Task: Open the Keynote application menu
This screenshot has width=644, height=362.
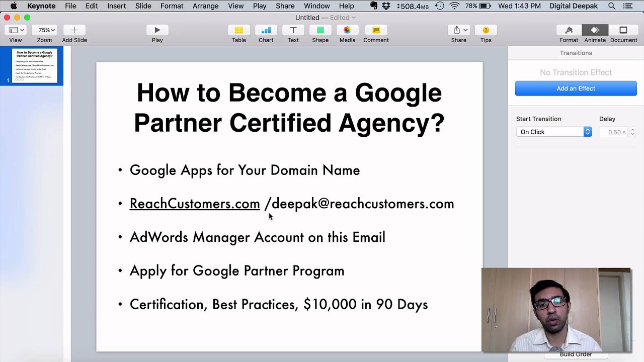Action: coord(41,6)
